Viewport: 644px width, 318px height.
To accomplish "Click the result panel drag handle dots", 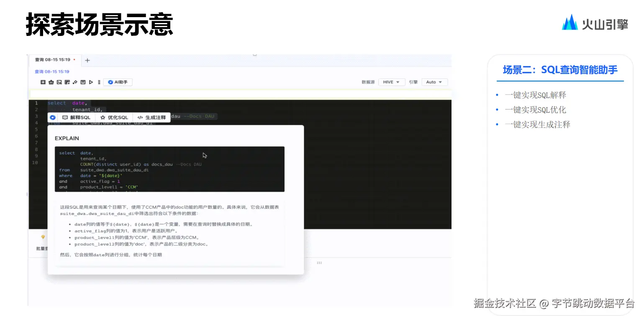I will (x=319, y=263).
